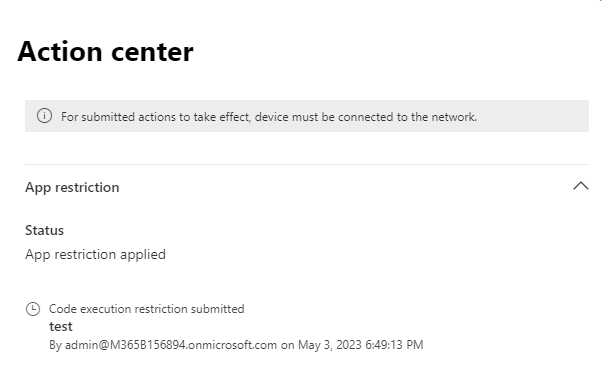Screen dimensions: 606x385
Task: Open the Code execution restriction submitted entry
Action: click(146, 309)
